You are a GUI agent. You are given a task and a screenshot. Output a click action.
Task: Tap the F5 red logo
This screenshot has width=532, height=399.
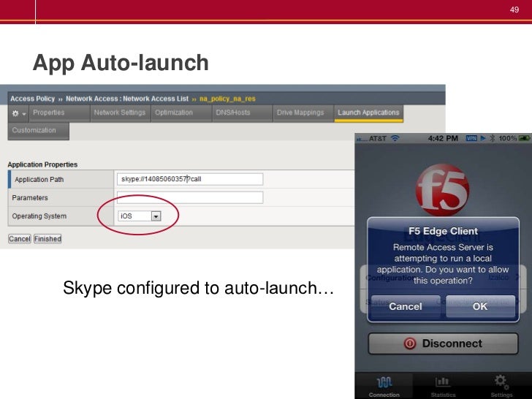(442, 190)
